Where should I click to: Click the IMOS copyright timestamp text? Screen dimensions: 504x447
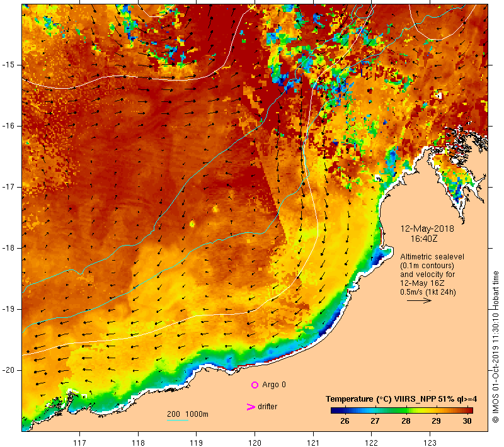click(495, 347)
